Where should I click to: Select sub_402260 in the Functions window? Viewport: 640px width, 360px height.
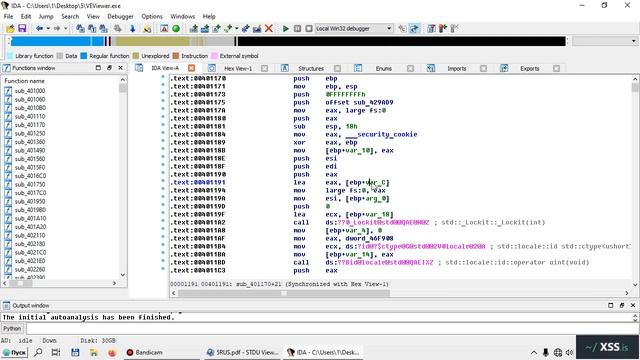[30, 269]
